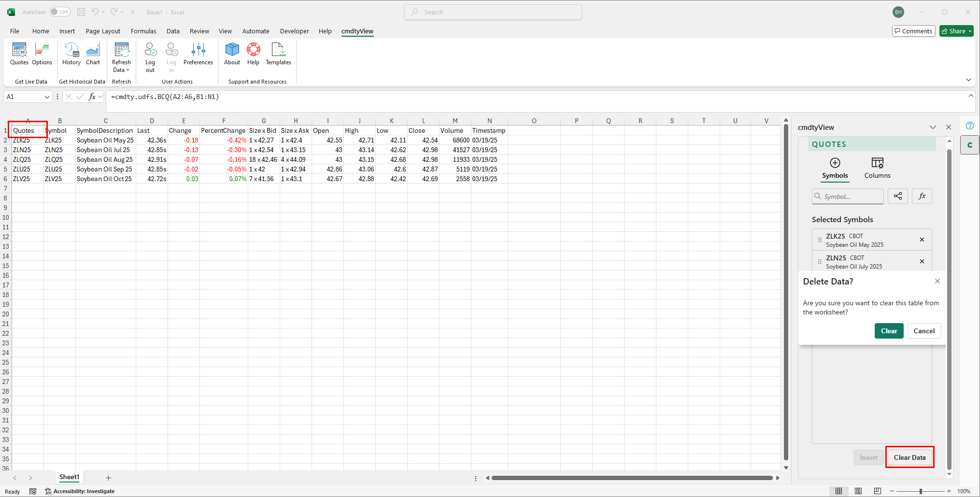This screenshot has height=497, width=980.
Task: Remove ZLN25 from Selected Symbols
Action: click(x=922, y=261)
